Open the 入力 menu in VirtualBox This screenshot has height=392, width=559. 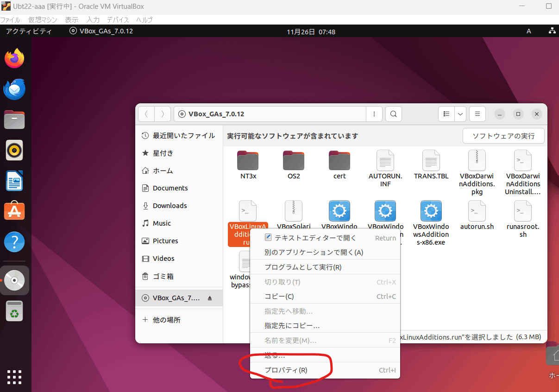pyautogui.click(x=93, y=20)
